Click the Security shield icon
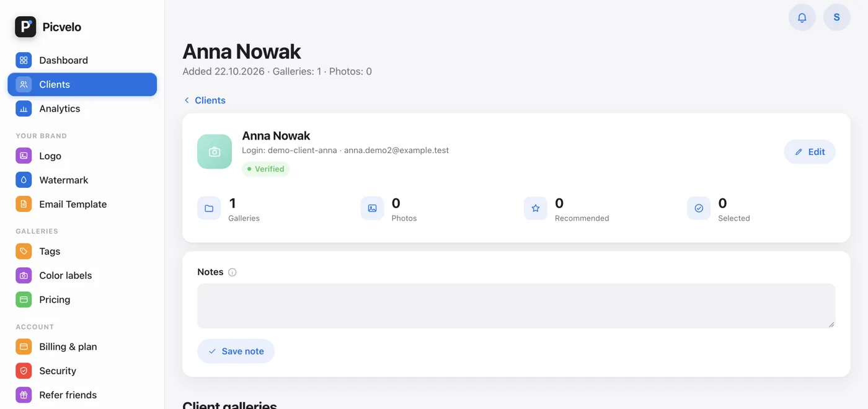The width and height of the screenshot is (868, 409). (x=24, y=371)
